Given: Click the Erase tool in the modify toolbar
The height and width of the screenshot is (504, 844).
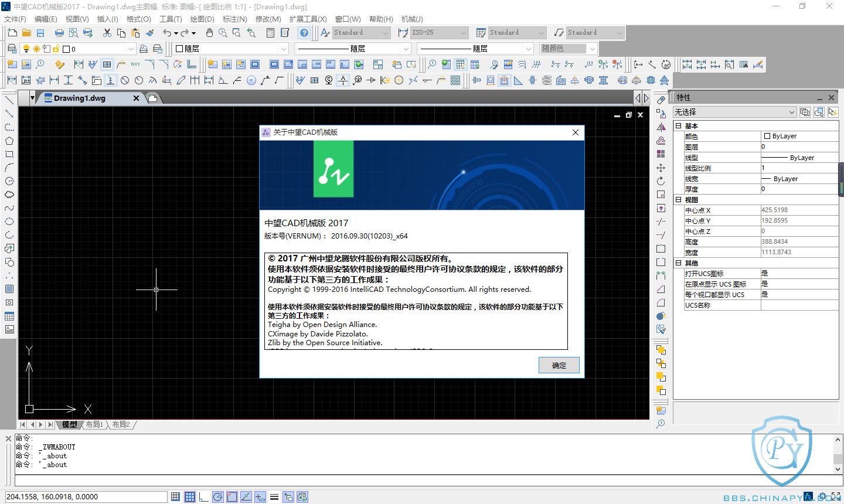Looking at the screenshot, I should coord(661,100).
